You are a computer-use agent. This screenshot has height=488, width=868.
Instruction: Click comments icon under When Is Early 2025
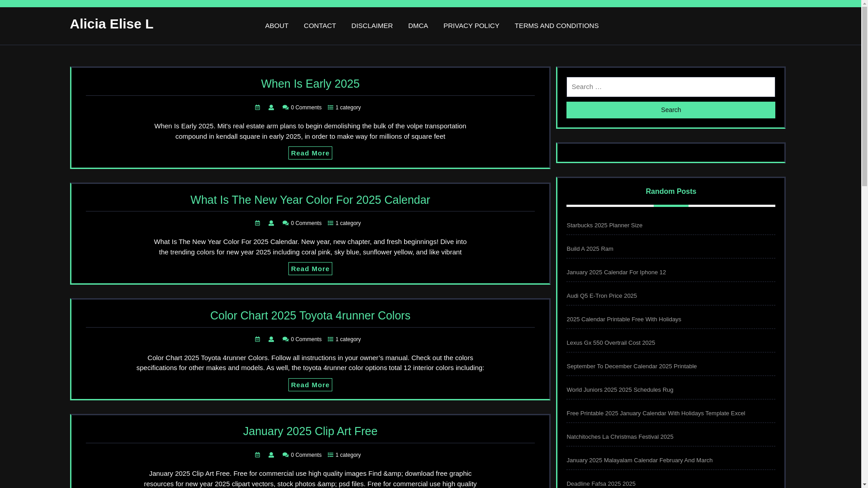[285, 108]
